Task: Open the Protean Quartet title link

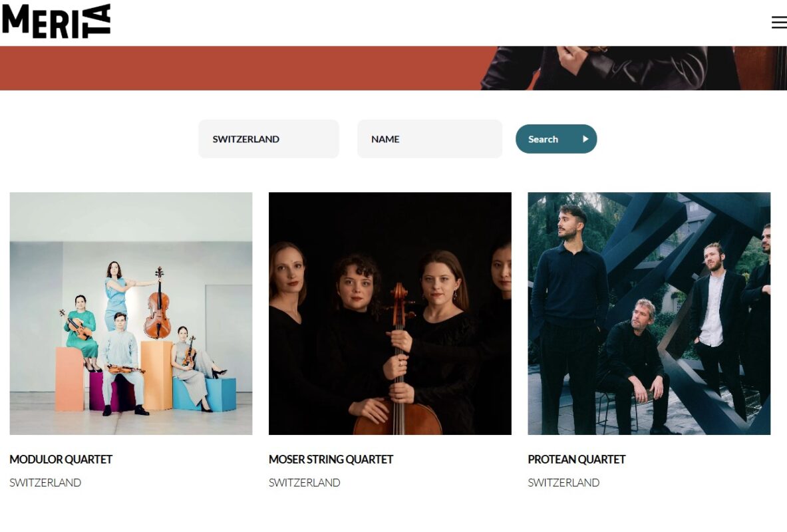Action: (576, 460)
